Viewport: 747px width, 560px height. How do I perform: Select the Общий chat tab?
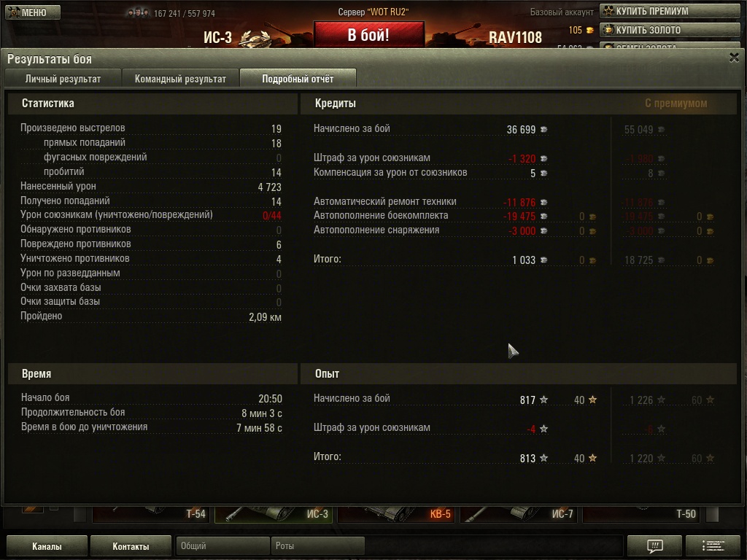[222, 545]
